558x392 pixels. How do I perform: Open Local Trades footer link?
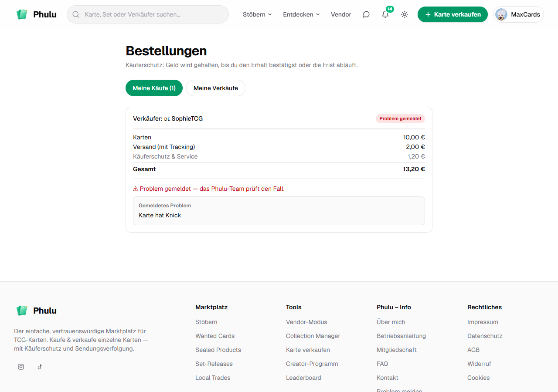[213, 378]
